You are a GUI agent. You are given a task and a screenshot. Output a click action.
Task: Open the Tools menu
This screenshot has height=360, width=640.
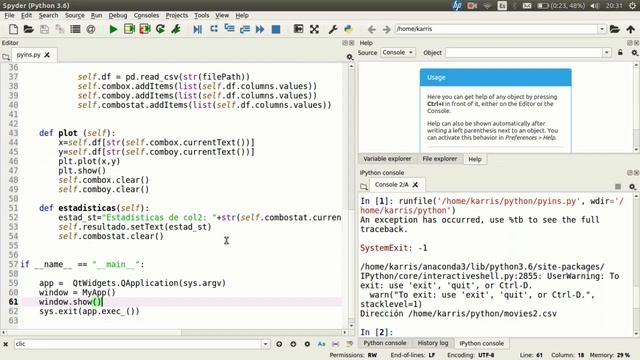pos(202,15)
